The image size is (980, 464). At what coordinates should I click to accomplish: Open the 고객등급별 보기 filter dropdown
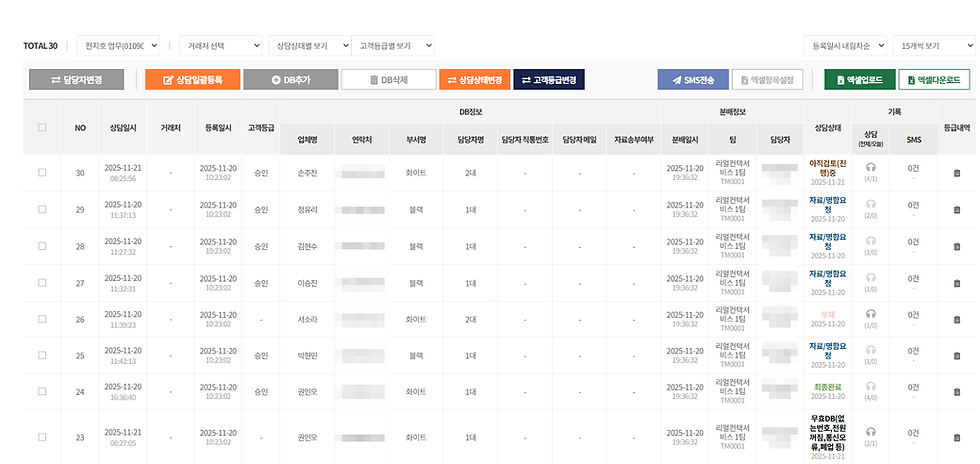click(393, 46)
